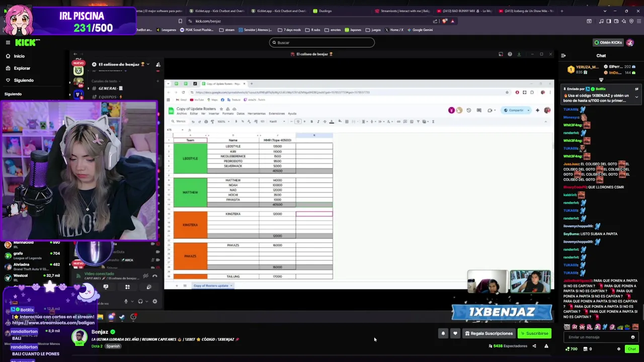Click the Brave shields lion icon
Viewport: 644px width, 362px height.
point(445,21)
